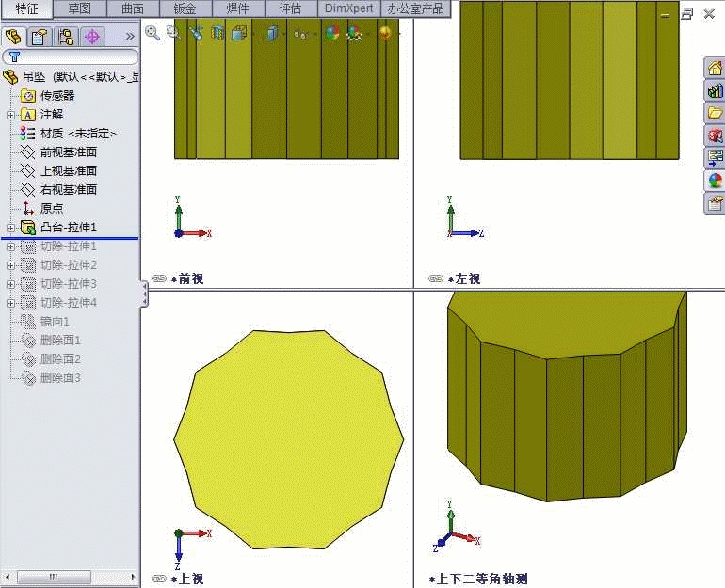Open the Custom Properties icon in task pane

tap(715, 203)
